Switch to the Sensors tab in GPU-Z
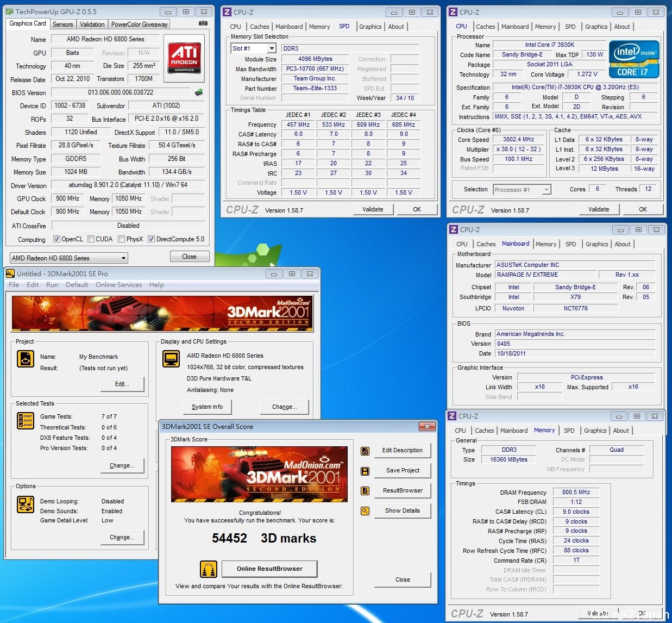The width and height of the screenshot is (672, 623). click(x=63, y=24)
